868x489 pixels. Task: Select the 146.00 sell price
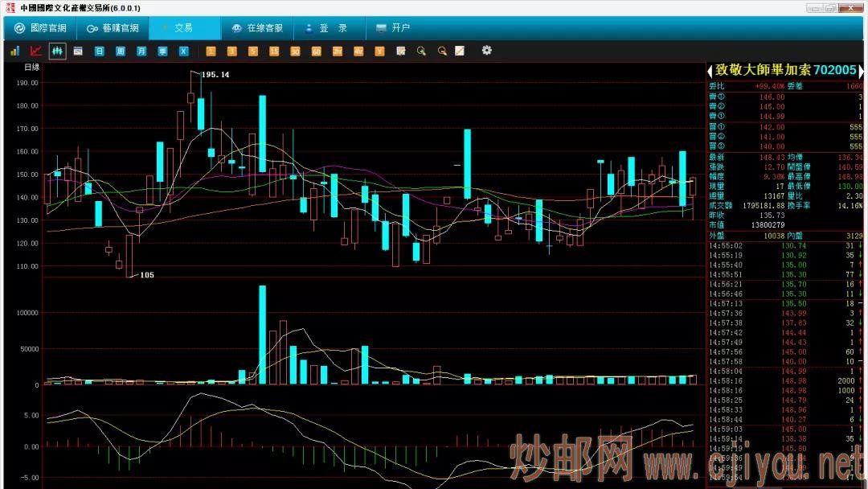pos(772,97)
